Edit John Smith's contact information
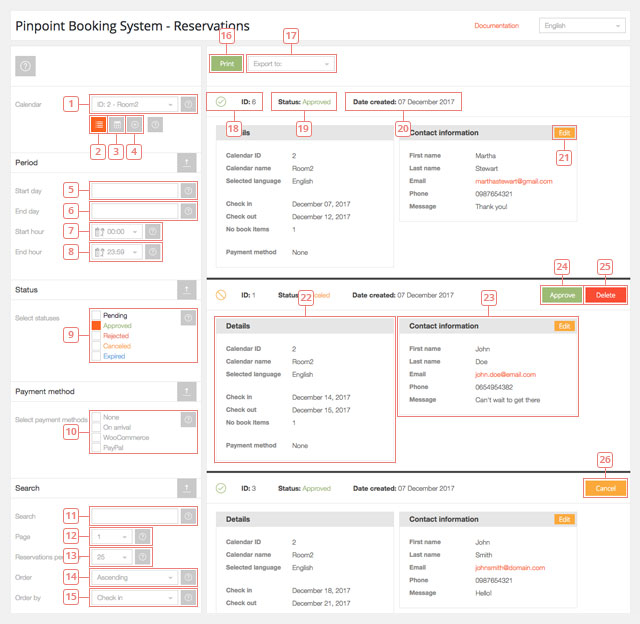Viewport: 640px width, 624px height. [564, 519]
